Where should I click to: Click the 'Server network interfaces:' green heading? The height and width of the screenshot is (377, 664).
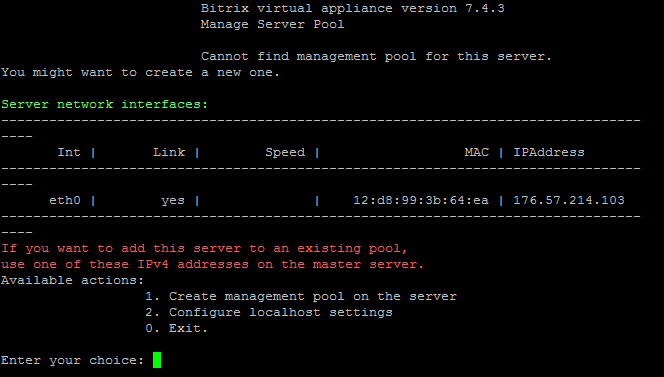click(x=105, y=104)
